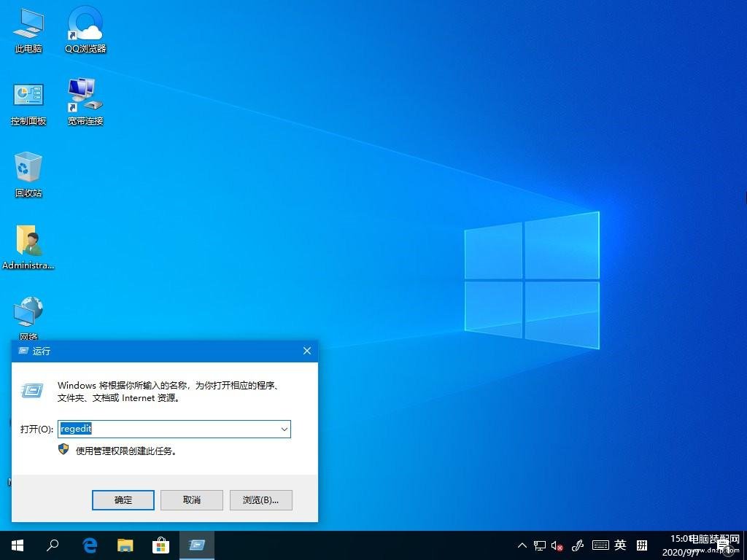747x560 pixels.
Task: Open Windows Search on the taskbar
Action: [52, 545]
